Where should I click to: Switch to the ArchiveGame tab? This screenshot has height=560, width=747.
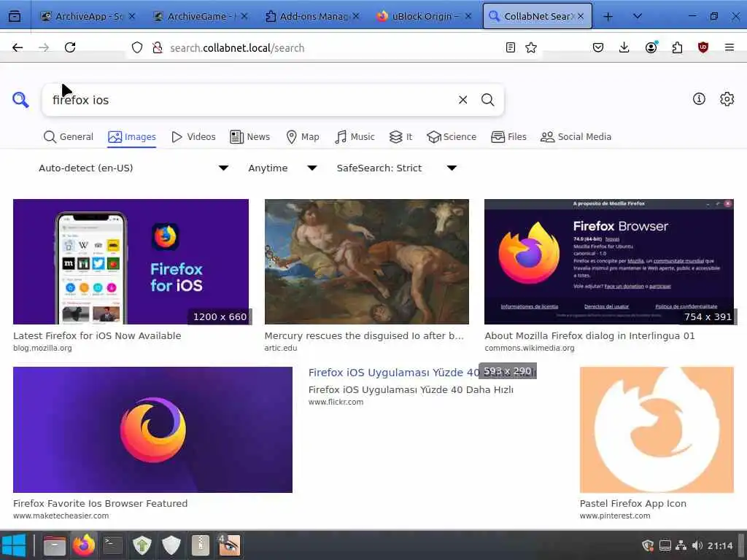coord(200,17)
